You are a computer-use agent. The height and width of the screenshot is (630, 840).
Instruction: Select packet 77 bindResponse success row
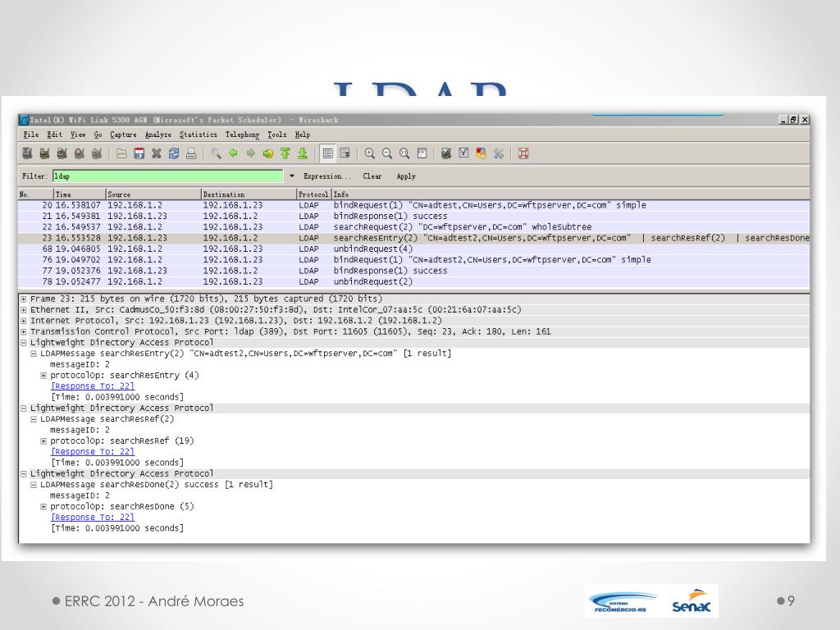point(413,271)
